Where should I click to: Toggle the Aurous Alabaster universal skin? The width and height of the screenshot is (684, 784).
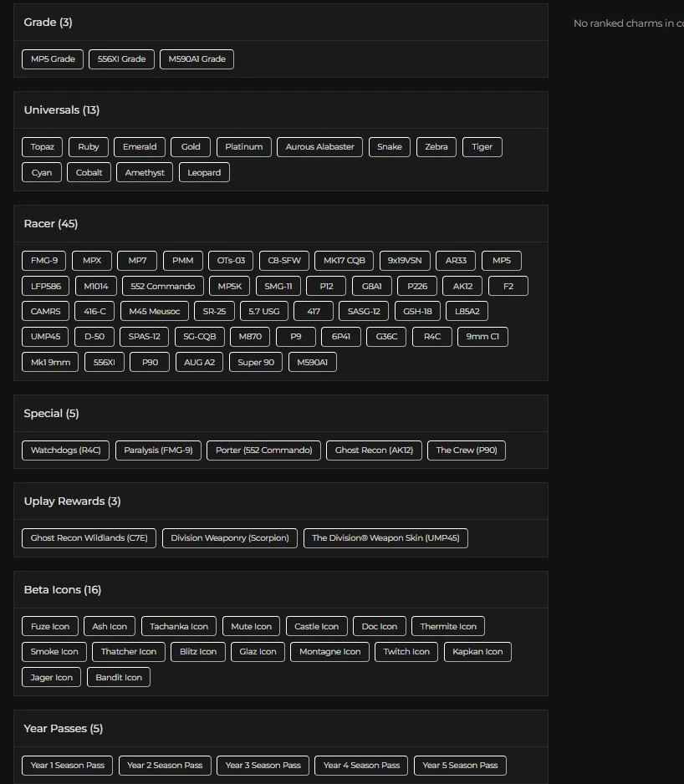click(319, 147)
